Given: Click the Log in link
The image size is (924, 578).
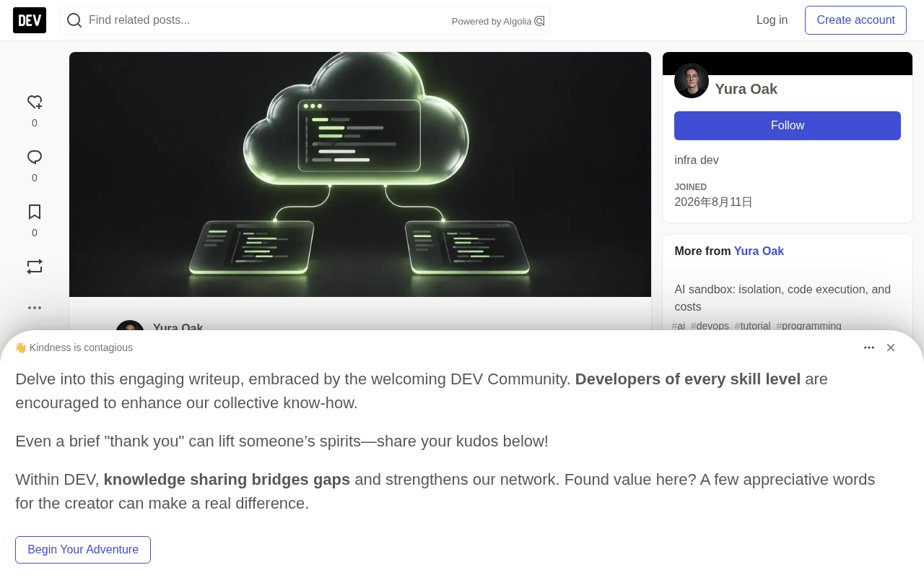Looking at the screenshot, I should [772, 20].
